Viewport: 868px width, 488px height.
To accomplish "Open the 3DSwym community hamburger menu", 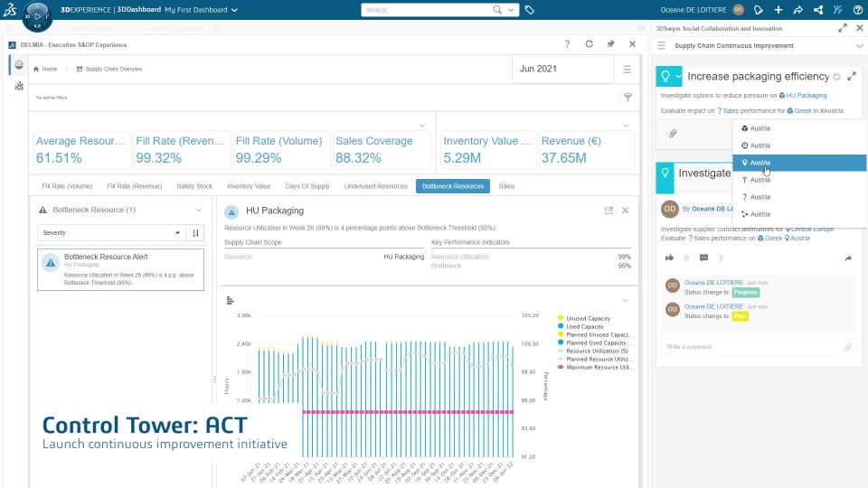I will click(x=662, y=46).
